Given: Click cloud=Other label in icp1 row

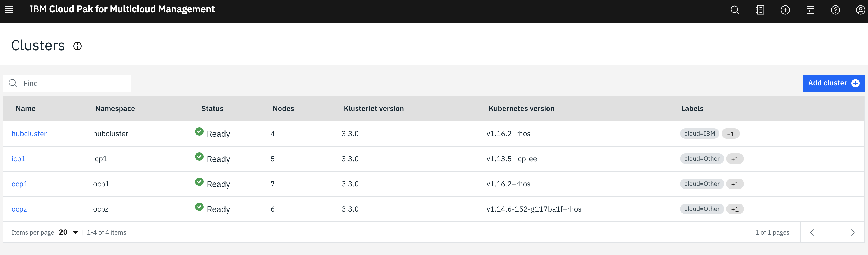Looking at the screenshot, I should click(702, 159).
